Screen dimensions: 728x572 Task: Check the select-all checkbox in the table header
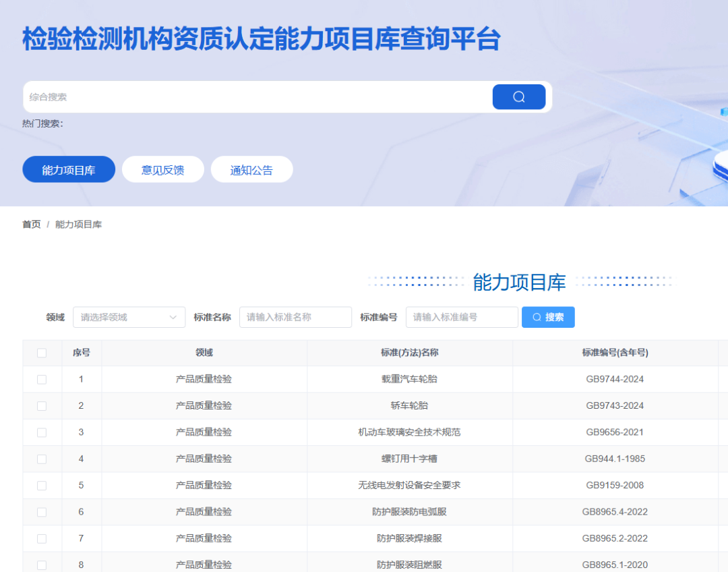[x=42, y=353]
